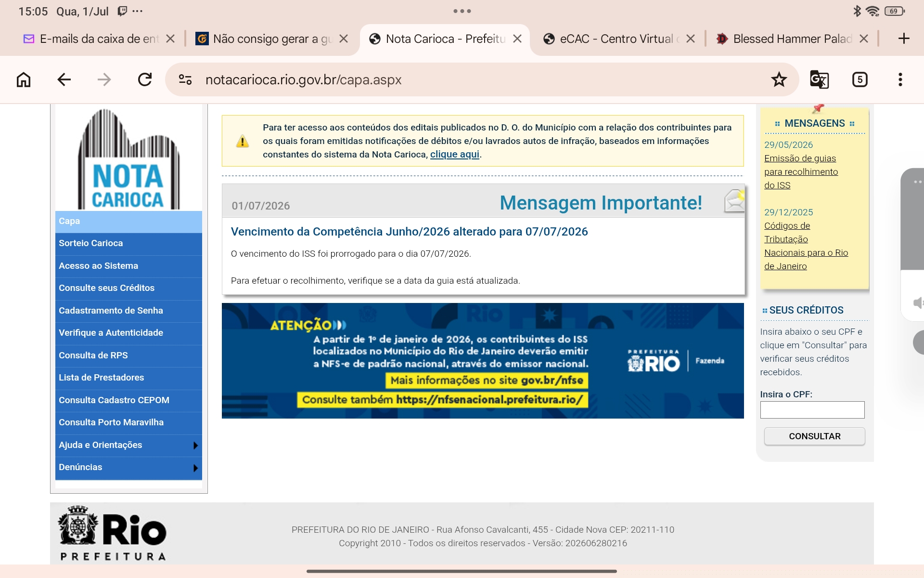Tap the battery indicator showing 69
The height and width of the screenshot is (578, 924).
pos(895,11)
